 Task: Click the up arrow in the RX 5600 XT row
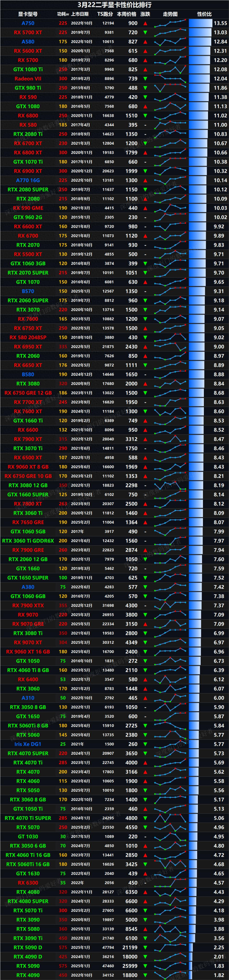coord(145,51)
